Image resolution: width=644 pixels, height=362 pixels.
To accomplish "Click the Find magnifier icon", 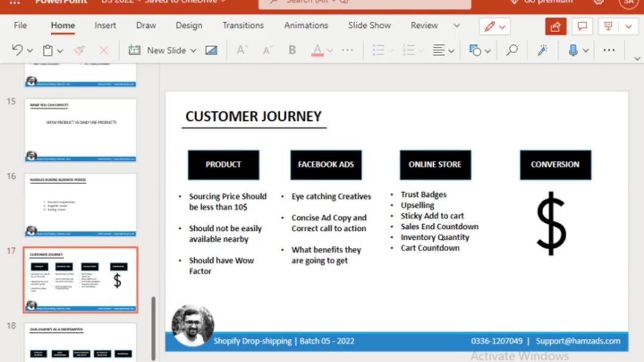I will coord(512,50).
